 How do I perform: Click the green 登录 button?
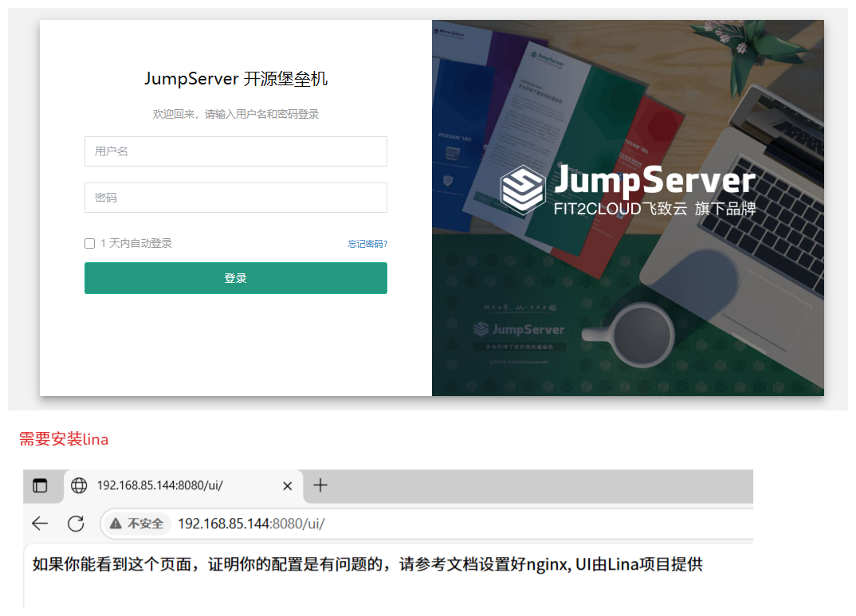pyautogui.click(x=235, y=278)
